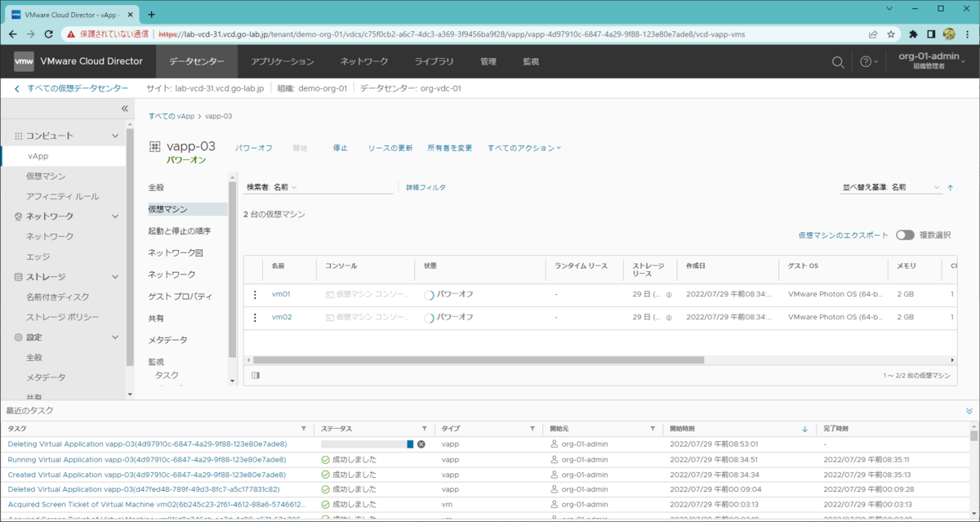Reload the page with browser refresh icon
The width and height of the screenshot is (980, 522).
49,34
